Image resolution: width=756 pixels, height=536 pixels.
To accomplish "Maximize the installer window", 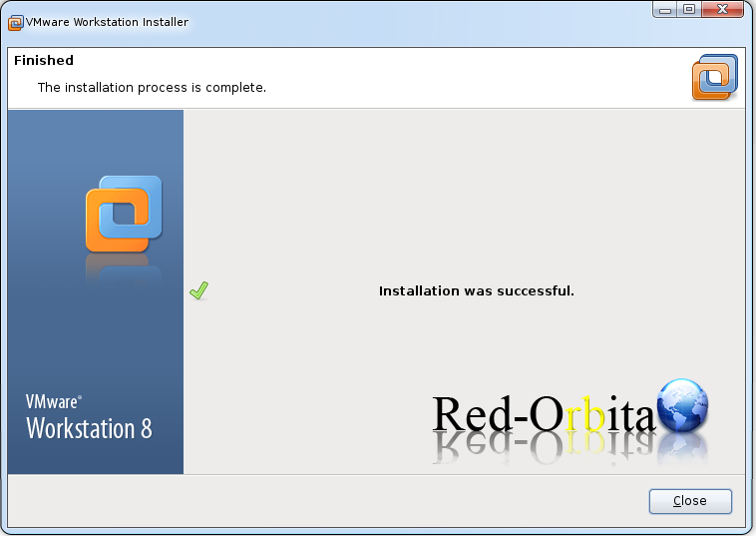I will 689,9.
